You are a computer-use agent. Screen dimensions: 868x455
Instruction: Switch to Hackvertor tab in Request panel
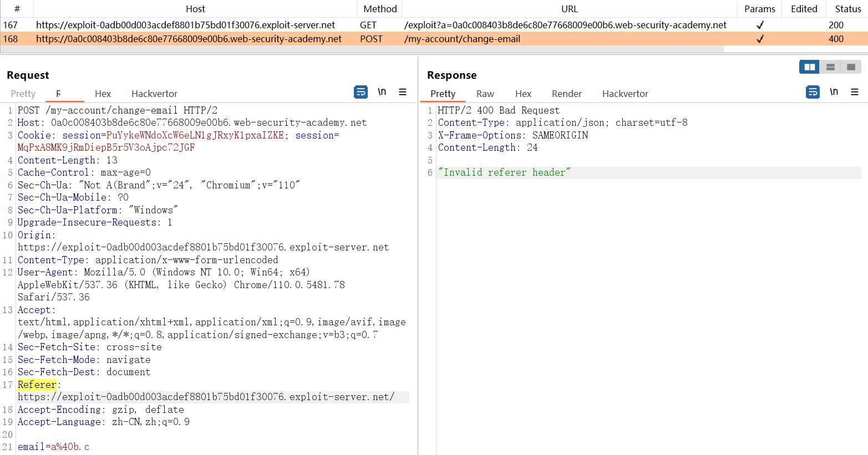154,94
